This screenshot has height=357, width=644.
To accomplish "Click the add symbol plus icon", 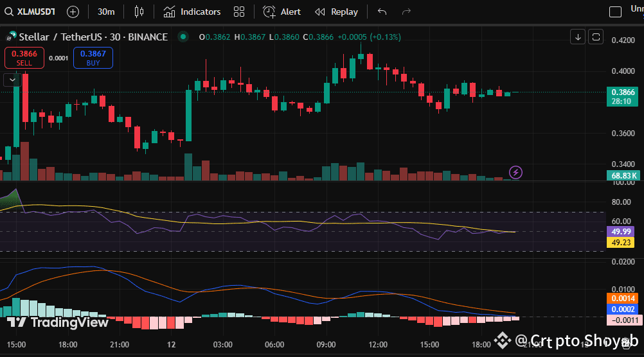I will (73, 12).
